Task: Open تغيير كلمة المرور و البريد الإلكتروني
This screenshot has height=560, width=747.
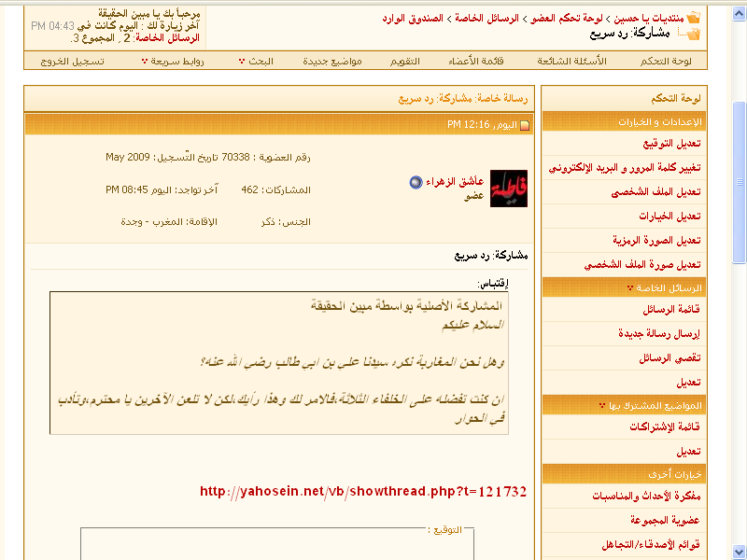Action: click(x=625, y=168)
